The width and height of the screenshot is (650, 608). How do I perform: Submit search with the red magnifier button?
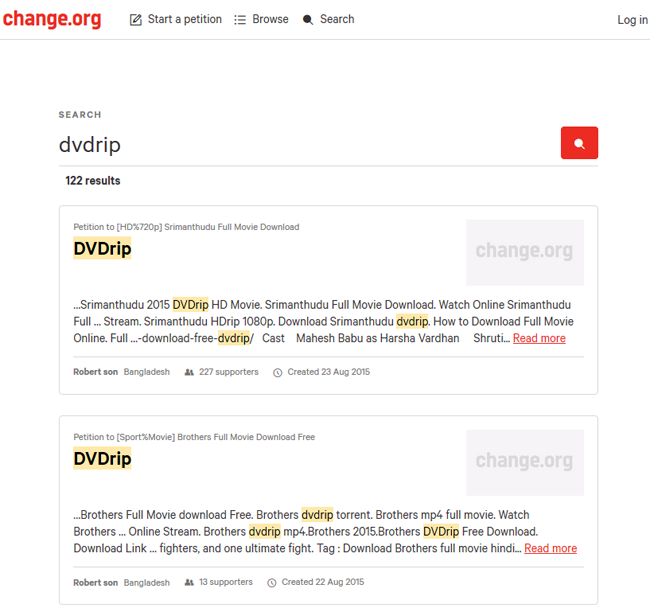tap(579, 143)
